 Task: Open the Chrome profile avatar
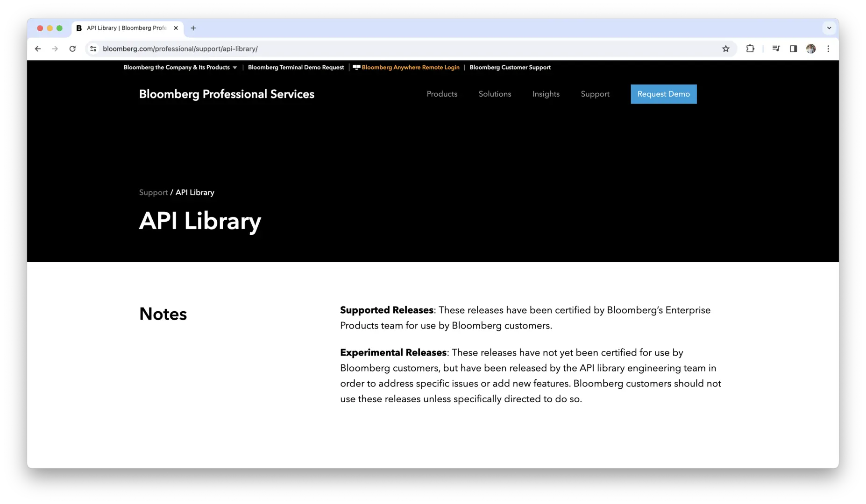coord(811,49)
